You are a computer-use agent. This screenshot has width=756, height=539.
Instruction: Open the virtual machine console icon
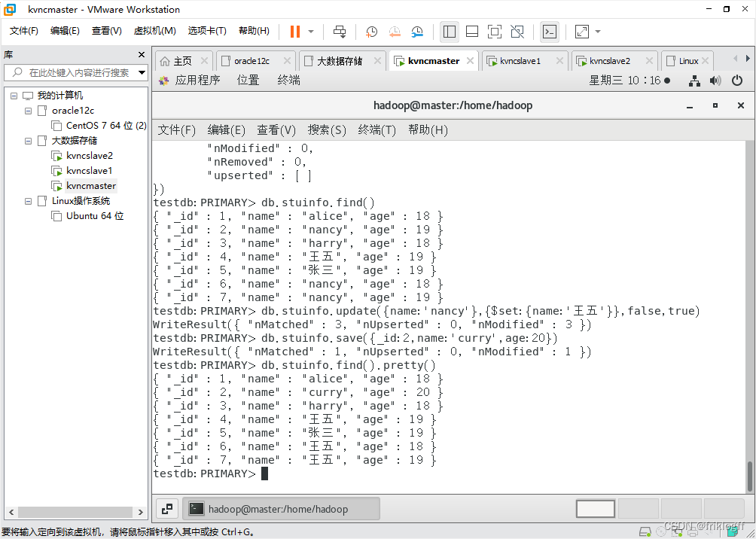click(x=550, y=32)
